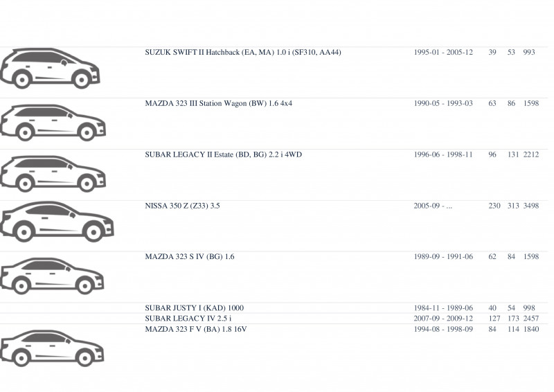Image resolution: width=554 pixels, height=392 pixels.
Task: Click the Suzuki Swift hatchback car icon
Action: (x=50, y=69)
